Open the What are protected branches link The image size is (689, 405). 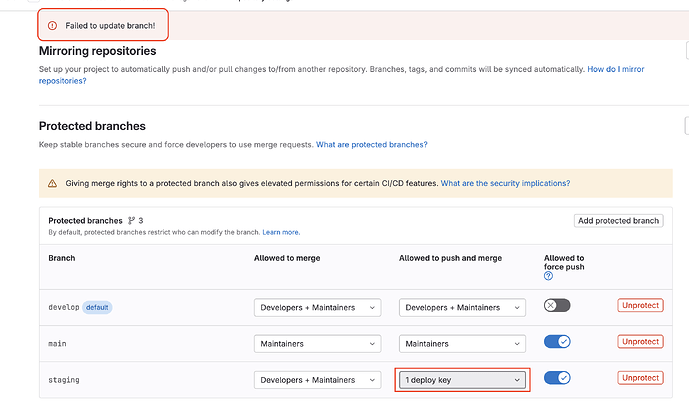point(371,145)
